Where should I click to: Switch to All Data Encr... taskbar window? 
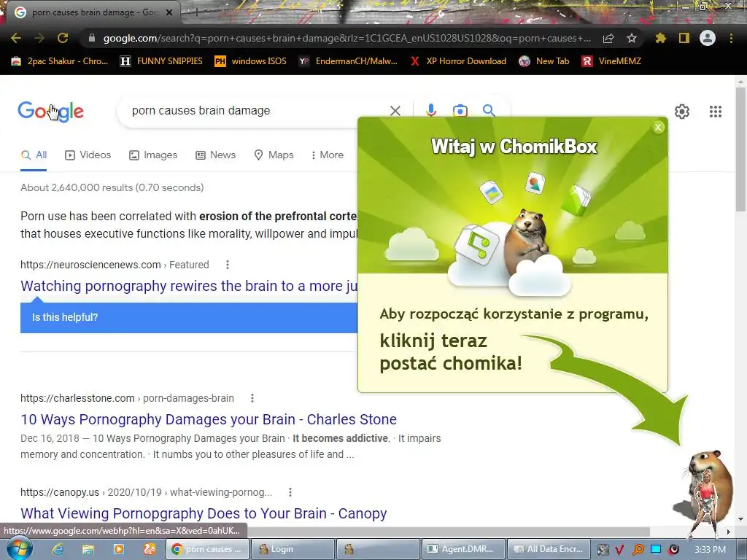pos(549,549)
